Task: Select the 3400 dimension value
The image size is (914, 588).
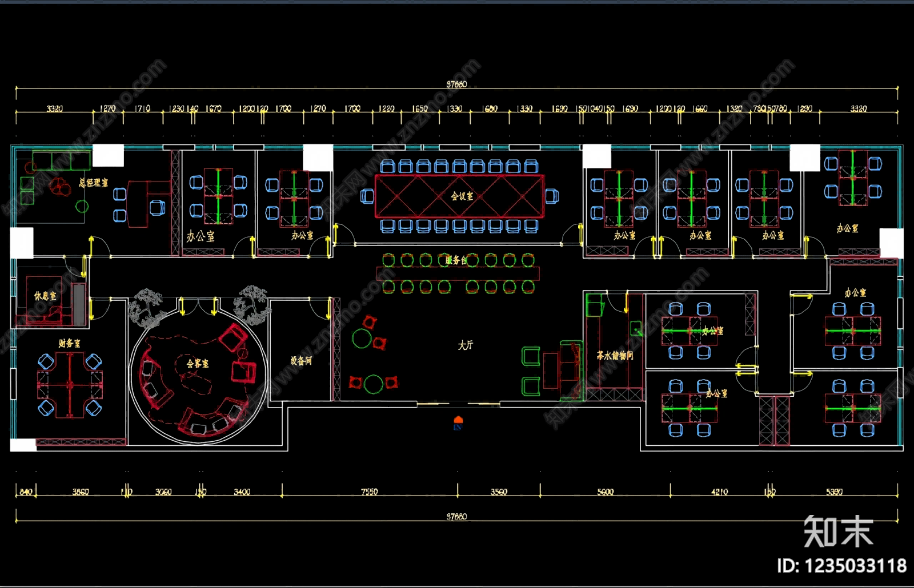Action: click(242, 492)
